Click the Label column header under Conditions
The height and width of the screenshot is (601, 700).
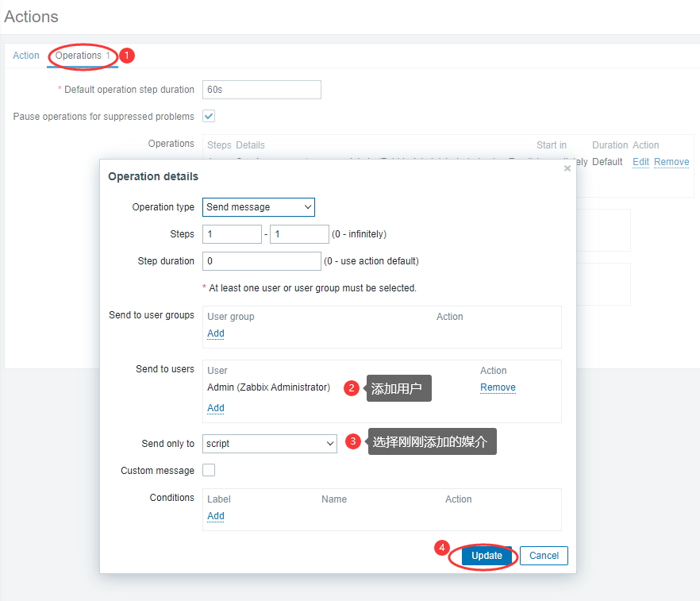point(219,499)
